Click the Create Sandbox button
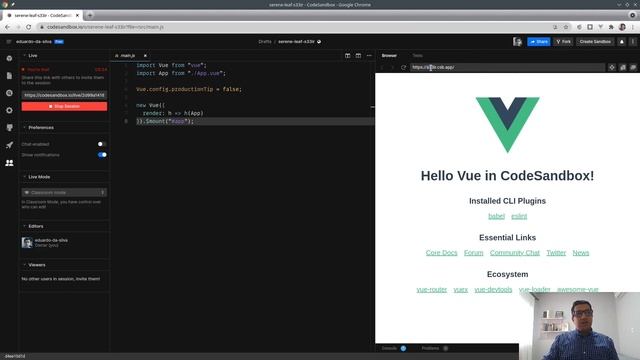The height and width of the screenshot is (360, 640). pos(595,42)
